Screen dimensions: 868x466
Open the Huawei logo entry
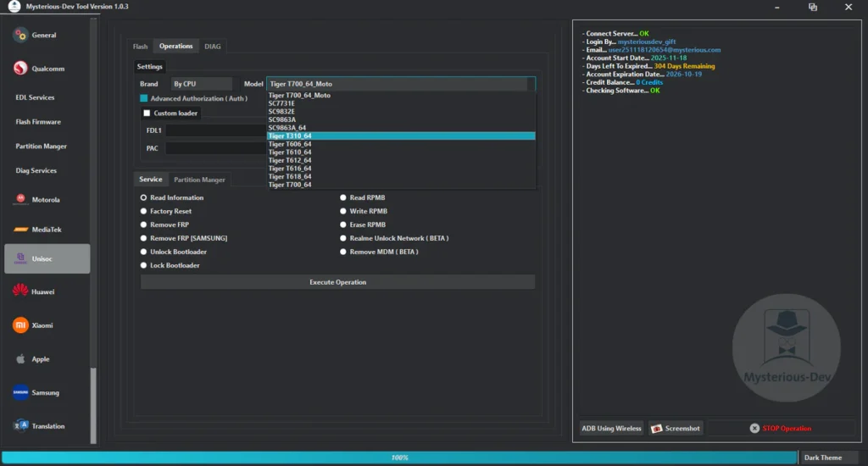pos(20,291)
